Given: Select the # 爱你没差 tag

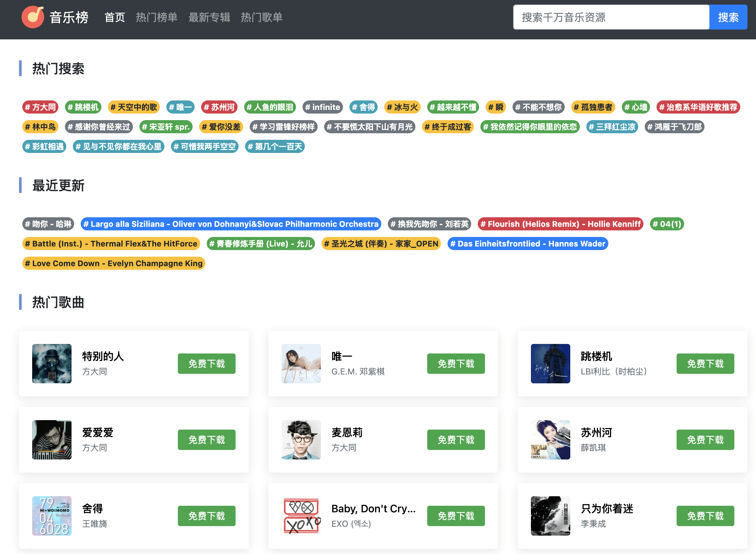Looking at the screenshot, I should pyautogui.click(x=221, y=127).
